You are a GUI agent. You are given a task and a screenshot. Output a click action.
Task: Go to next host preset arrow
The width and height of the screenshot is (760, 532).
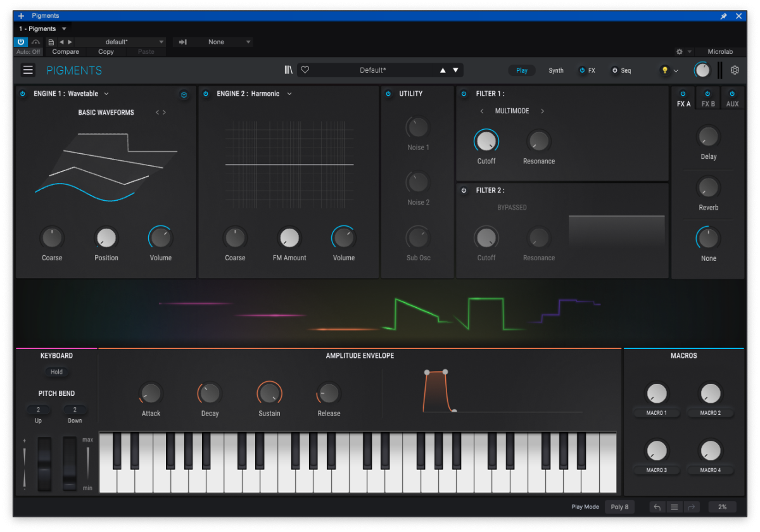70,42
